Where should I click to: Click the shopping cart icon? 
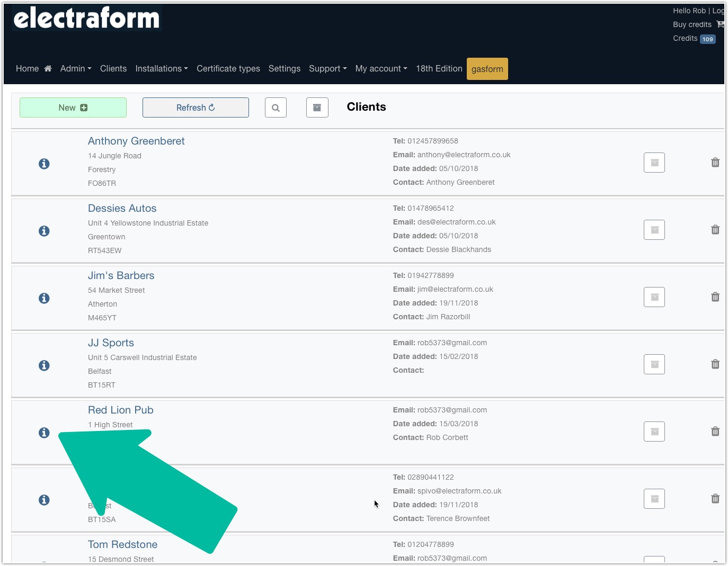coord(720,24)
